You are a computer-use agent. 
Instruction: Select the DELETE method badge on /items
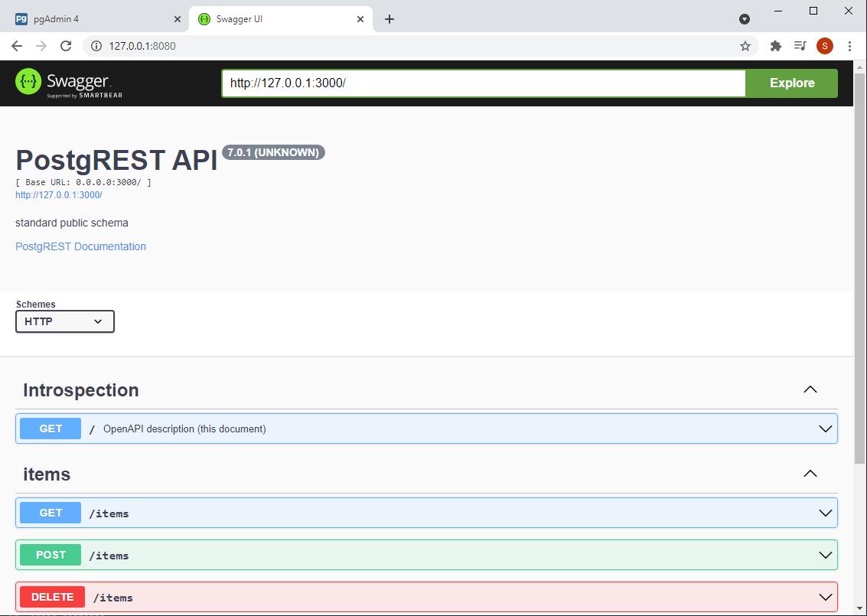click(52, 597)
